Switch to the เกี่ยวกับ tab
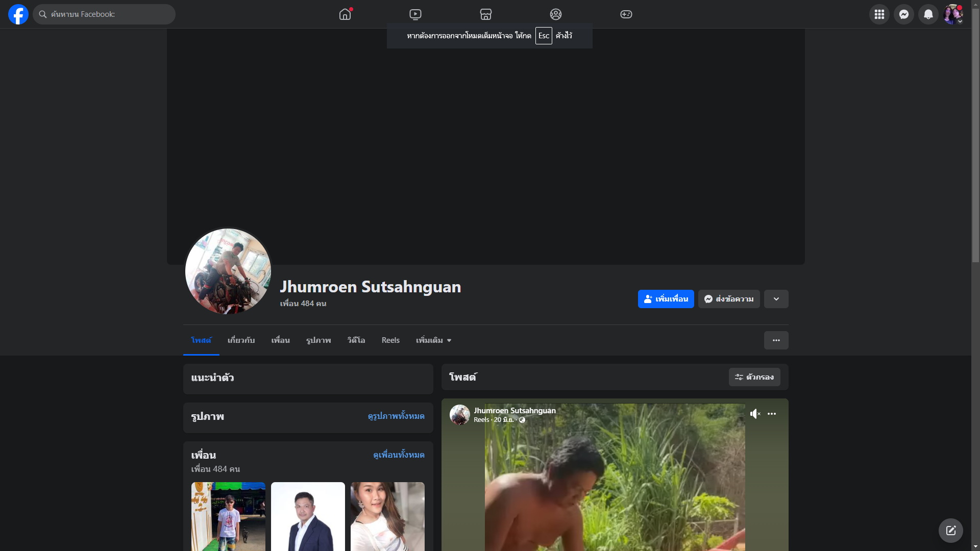 [241, 340]
